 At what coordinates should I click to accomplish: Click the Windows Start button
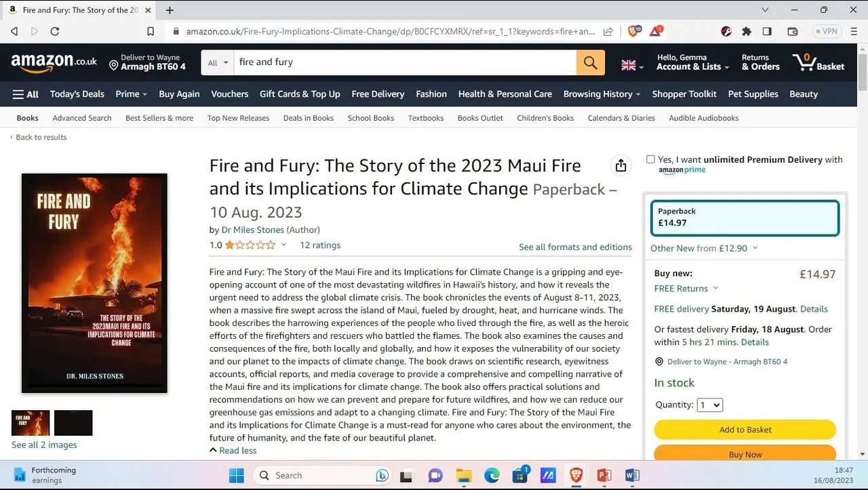point(236,475)
